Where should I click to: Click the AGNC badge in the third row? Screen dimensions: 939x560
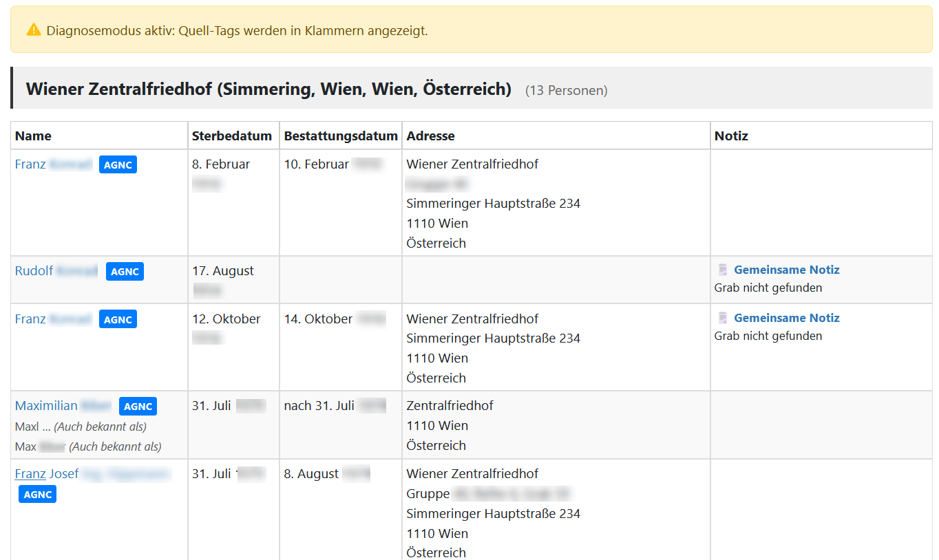117,319
